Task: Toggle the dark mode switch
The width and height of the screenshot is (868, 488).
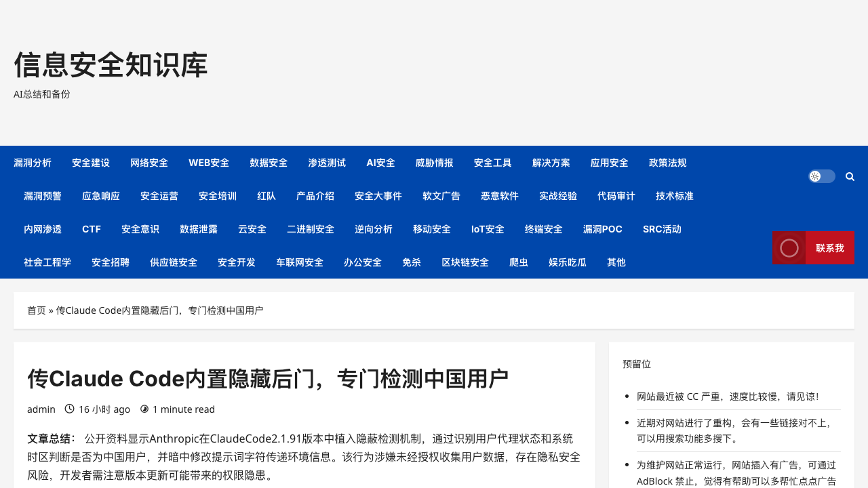Action: tap(822, 176)
